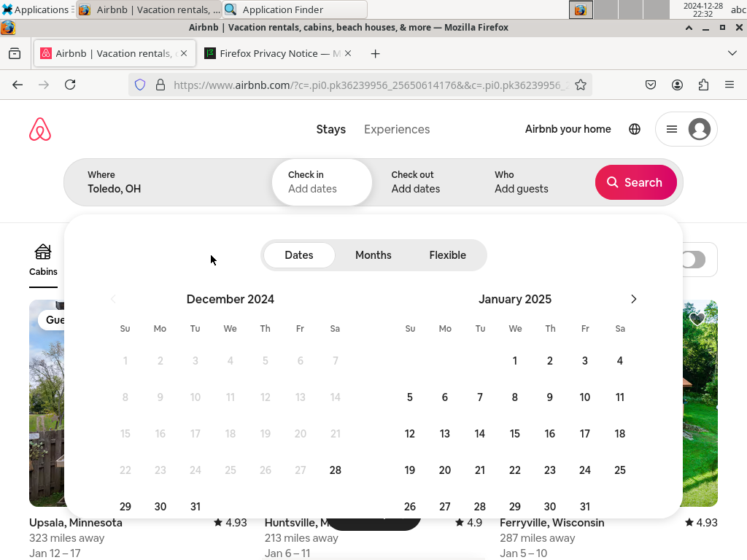Click the Airbnb logo icon
The image size is (747, 560).
point(40,129)
